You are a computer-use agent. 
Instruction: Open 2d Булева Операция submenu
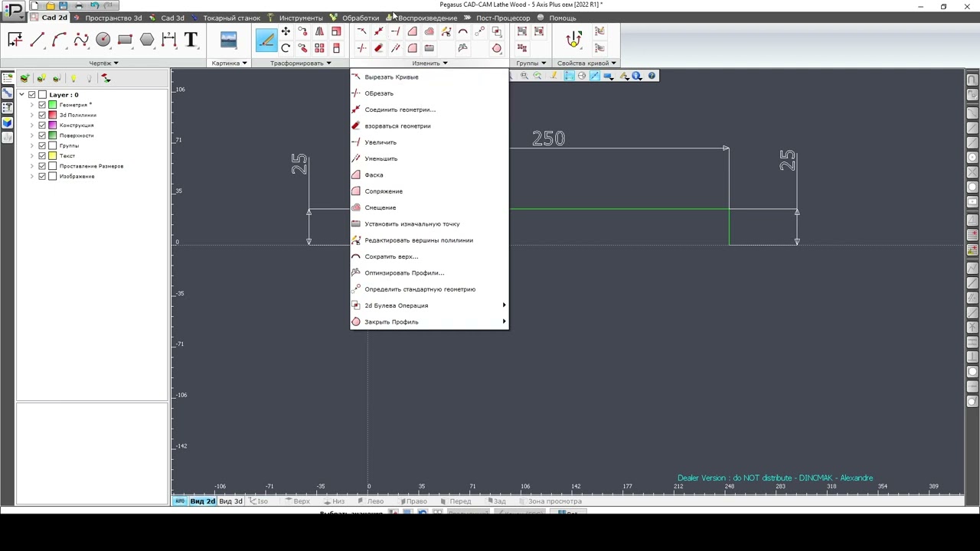tap(430, 305)
